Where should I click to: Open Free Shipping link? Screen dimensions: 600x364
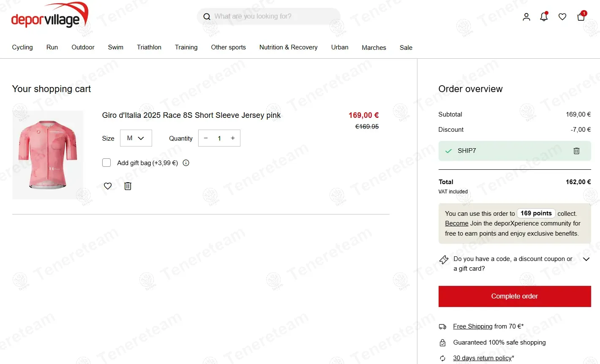coord(473,326)
